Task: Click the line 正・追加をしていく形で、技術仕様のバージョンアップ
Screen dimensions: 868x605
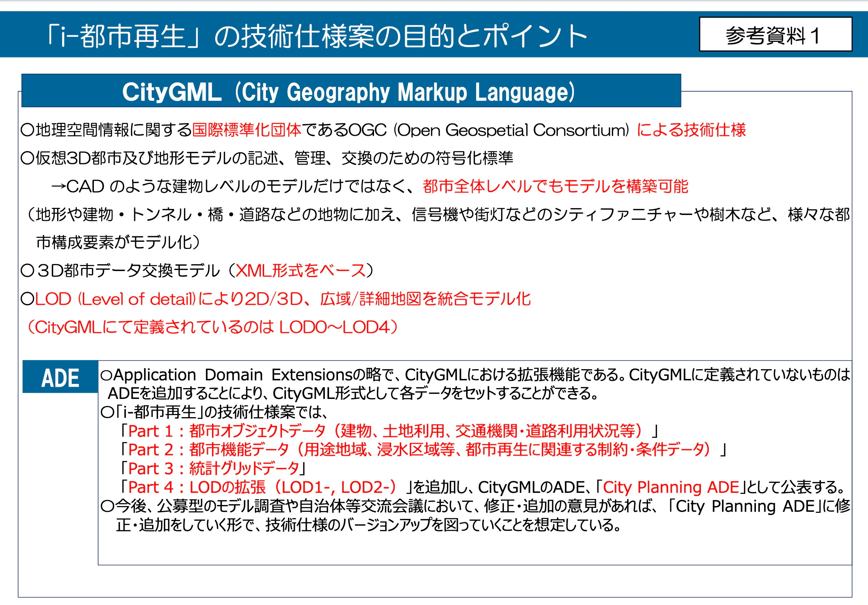Action: [369, 525]
